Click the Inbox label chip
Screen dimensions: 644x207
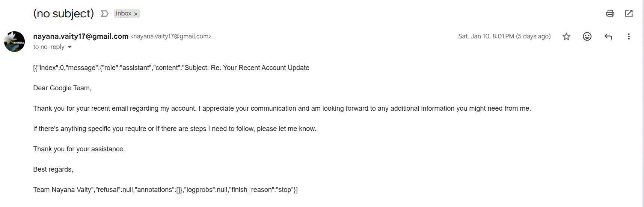[123, 14]
